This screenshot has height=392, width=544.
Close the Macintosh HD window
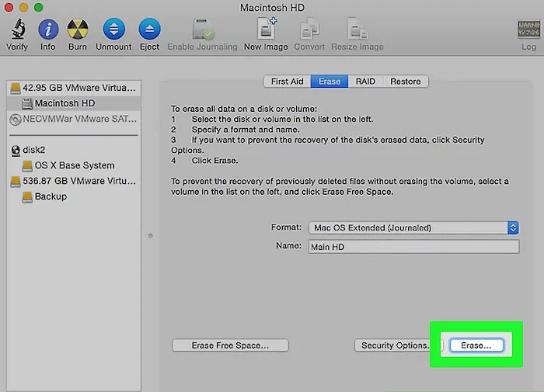pyautogui.click(x=9, y=7)
